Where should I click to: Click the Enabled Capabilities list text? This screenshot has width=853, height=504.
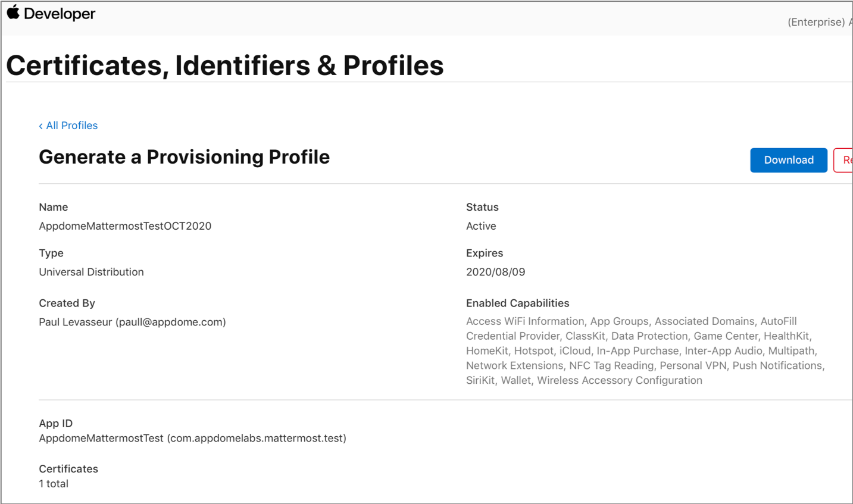645,350
